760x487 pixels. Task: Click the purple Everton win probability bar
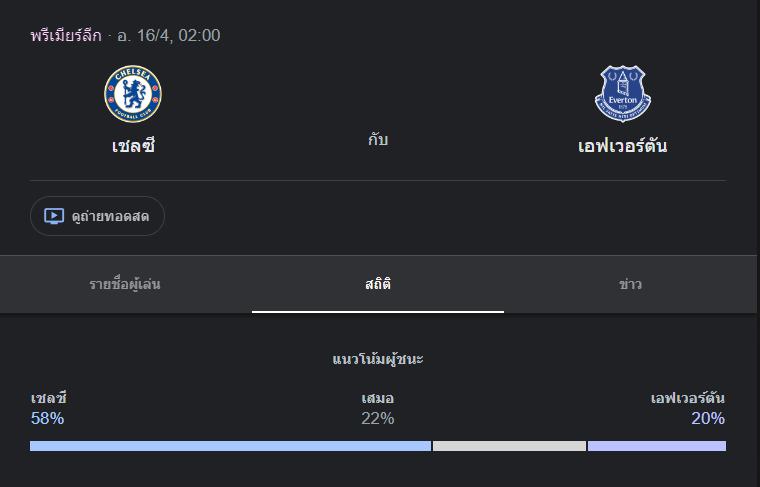tap(656, 446)
